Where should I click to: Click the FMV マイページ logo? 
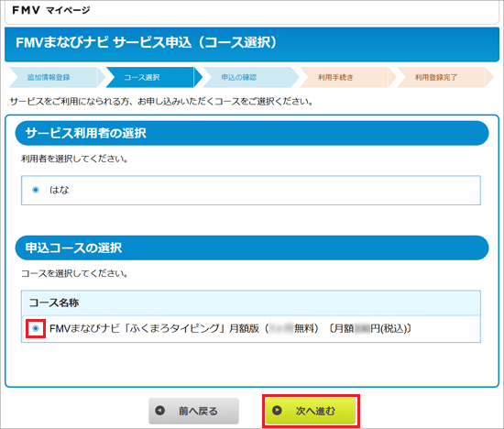[51, 10]
